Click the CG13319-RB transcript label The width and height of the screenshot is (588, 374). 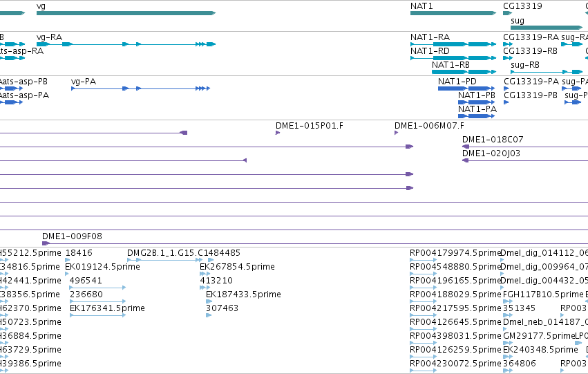tap(530, 51)
